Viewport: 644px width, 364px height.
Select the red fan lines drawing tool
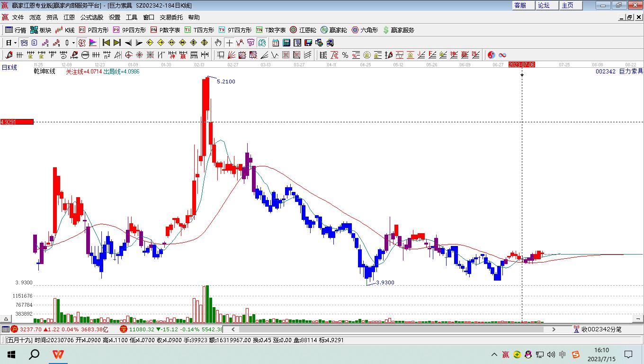(232, 55)
